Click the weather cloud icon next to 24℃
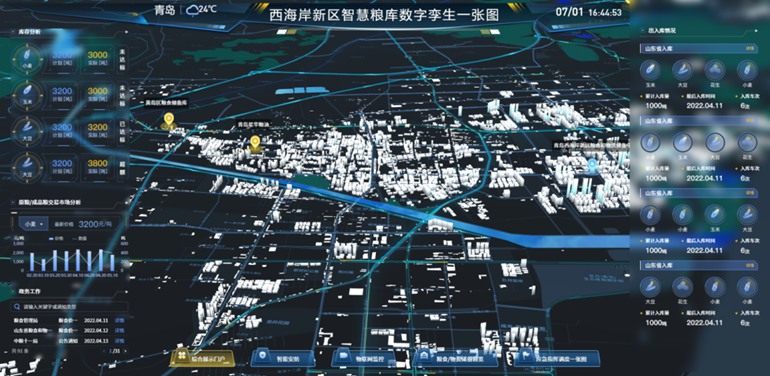The width and height of the screenshot is (770, 376). 192,10
